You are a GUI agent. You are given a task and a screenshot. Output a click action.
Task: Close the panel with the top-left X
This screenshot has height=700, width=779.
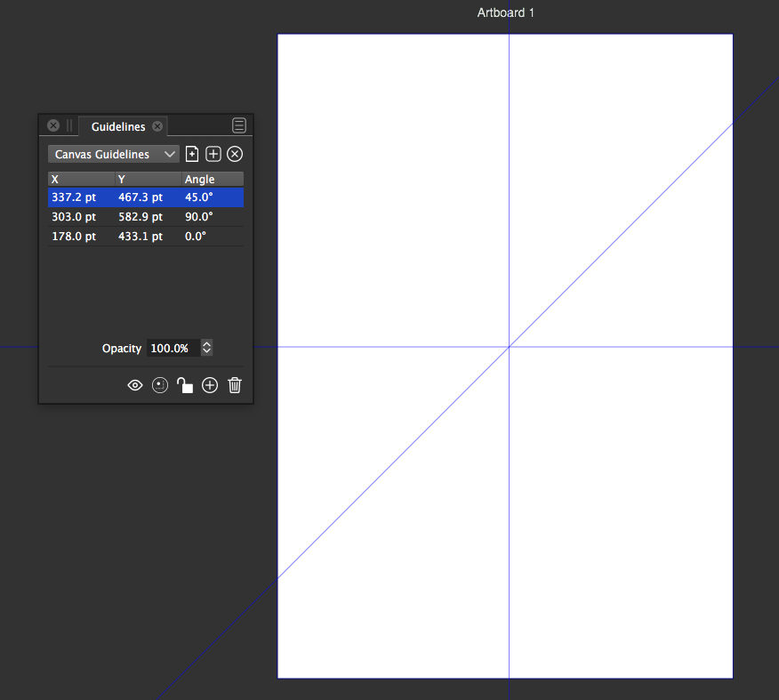(x=53, y=125)
